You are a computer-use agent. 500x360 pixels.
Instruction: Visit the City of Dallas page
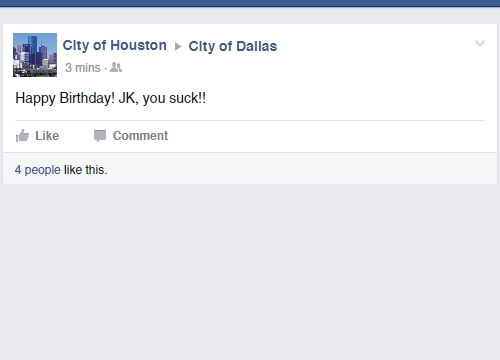coord(233,46)
